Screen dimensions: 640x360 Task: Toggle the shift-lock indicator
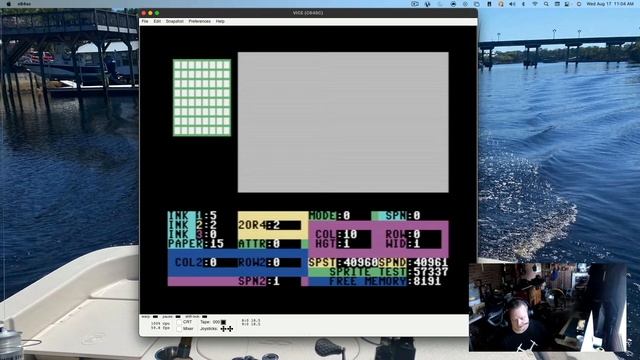204,316
